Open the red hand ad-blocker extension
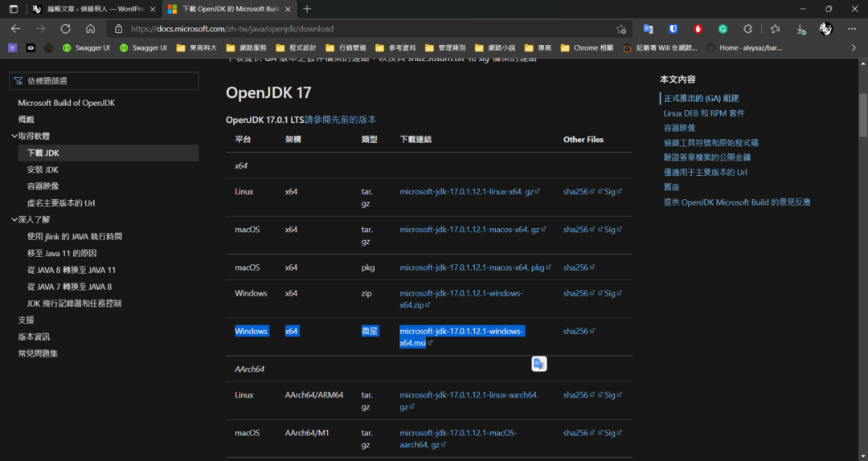This screenshot has height=461, width=868. [698, 29]
